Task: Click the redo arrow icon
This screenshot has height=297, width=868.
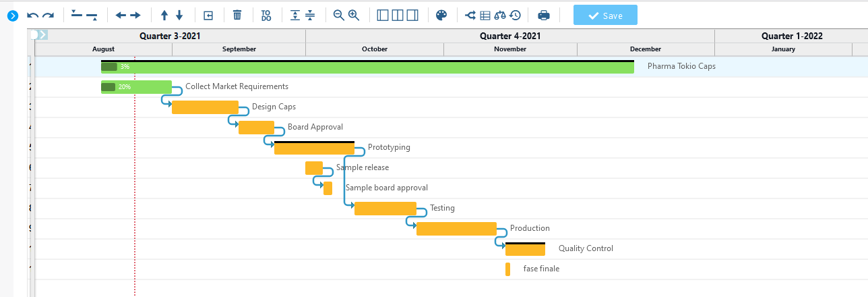Action: [48, 15]
